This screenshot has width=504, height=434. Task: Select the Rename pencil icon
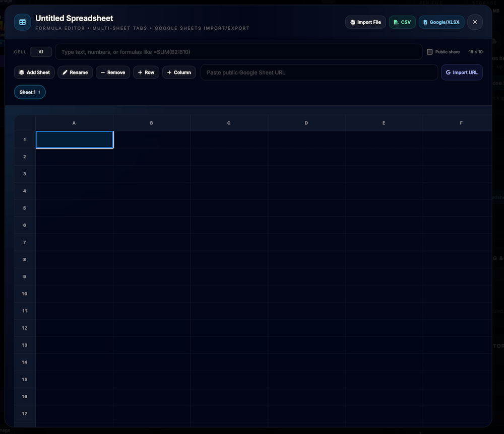coord(66,72)
